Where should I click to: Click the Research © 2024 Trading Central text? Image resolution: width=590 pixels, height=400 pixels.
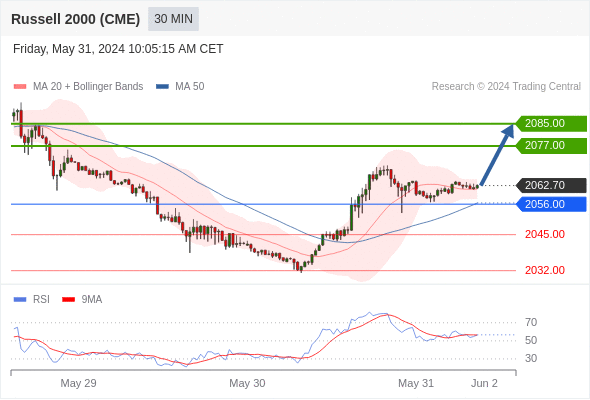click(x=506, y=87)
